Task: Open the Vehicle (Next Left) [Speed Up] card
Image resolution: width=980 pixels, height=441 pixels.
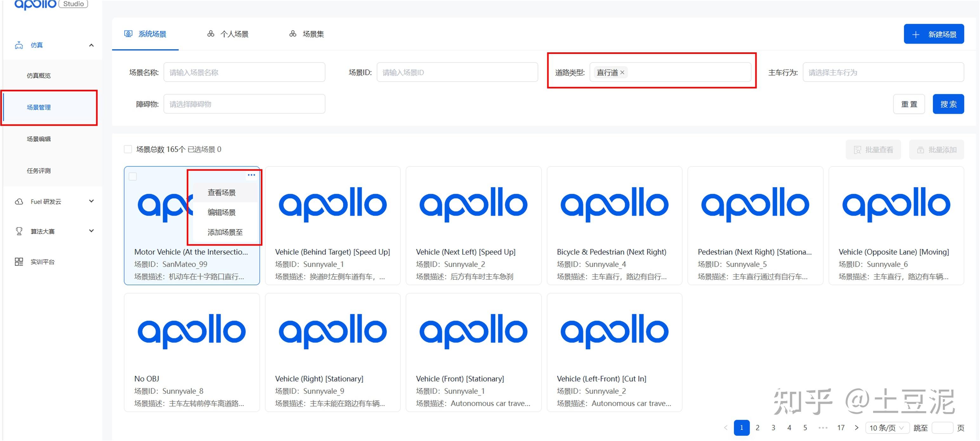Action: click(474, 226)
